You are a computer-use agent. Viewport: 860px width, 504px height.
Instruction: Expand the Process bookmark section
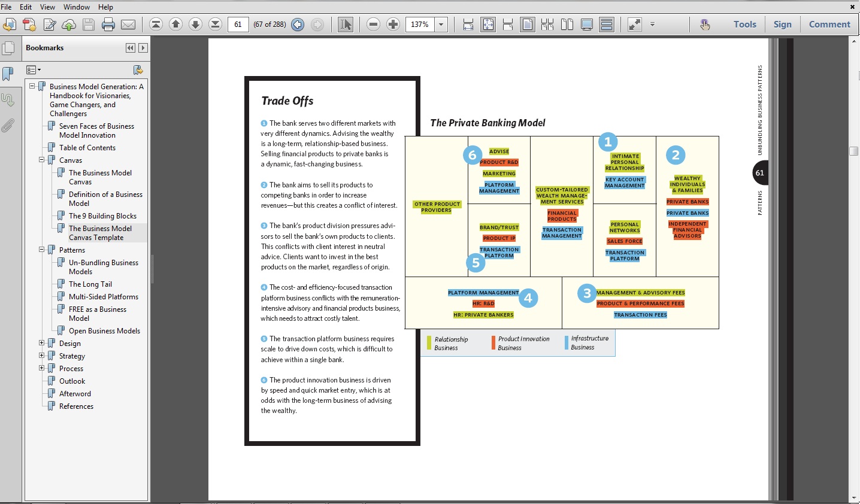pyautogui.click(x=42, y=368)
